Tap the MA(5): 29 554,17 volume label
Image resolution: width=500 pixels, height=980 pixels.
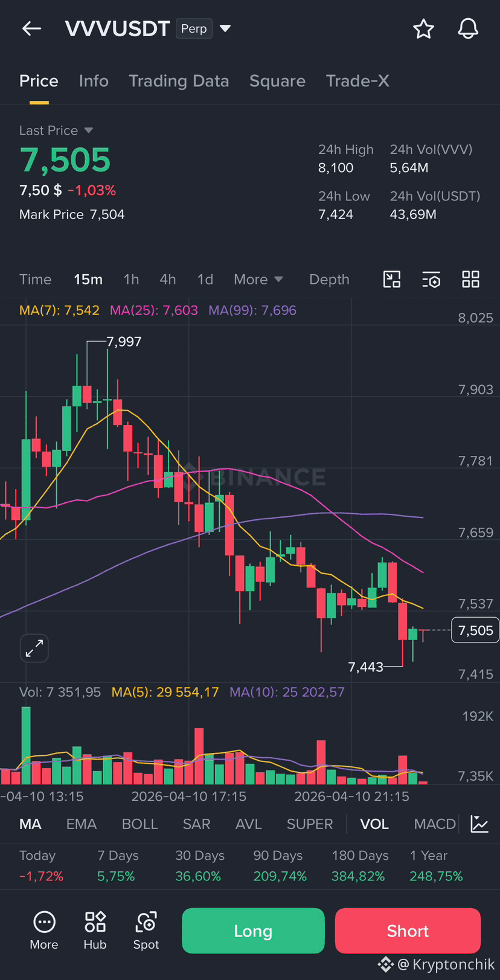(165, 692)
